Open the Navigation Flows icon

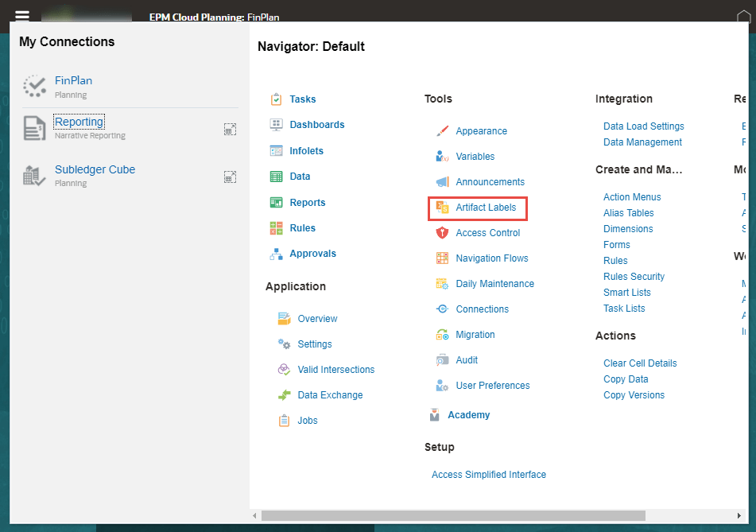(x=442, y=258)
